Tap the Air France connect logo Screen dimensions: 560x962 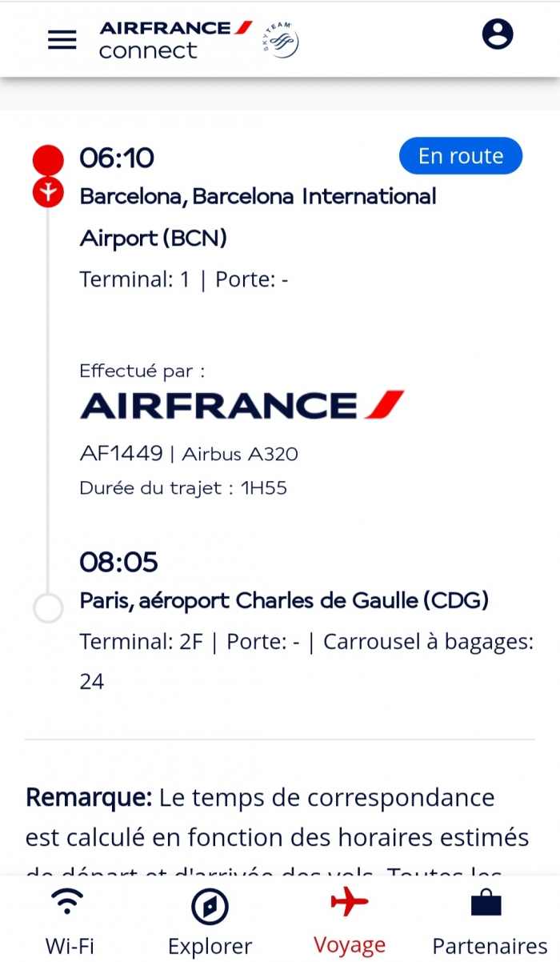coord(176,39)
